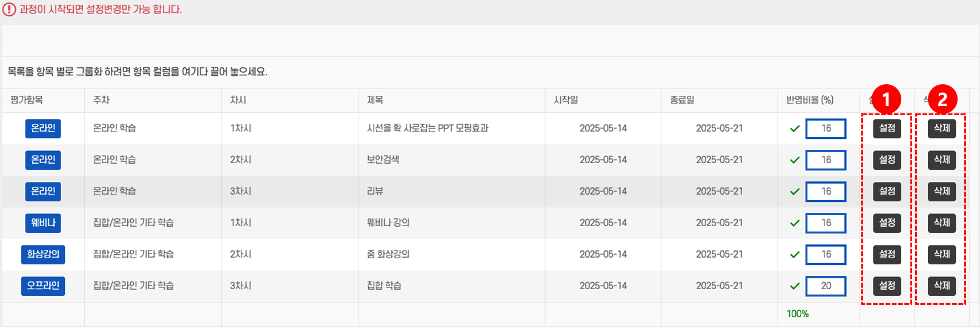Delete the 집합 학습 row
Screen dimensions: 980x328
click(941, 286)
